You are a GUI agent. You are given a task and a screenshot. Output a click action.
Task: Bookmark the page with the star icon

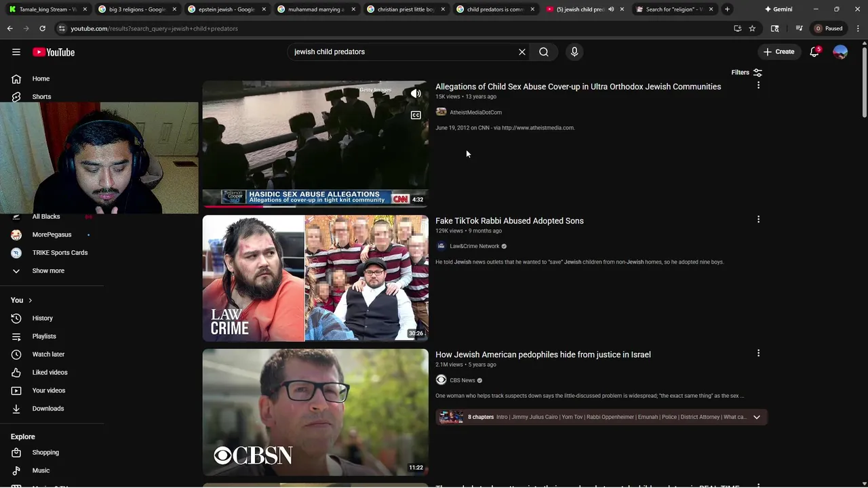coord(752,28)
